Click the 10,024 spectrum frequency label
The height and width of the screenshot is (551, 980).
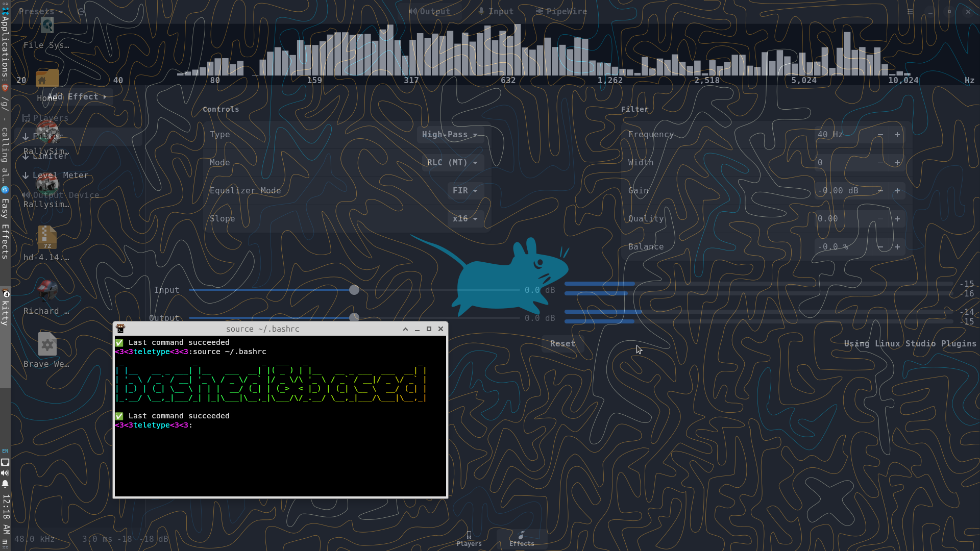coord(903,81)
